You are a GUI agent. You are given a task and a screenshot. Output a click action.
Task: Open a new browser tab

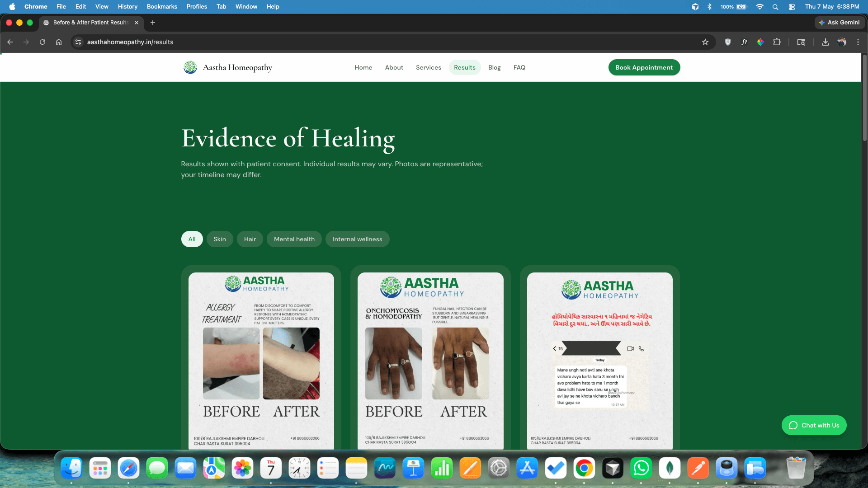click(x=153, y=23)
